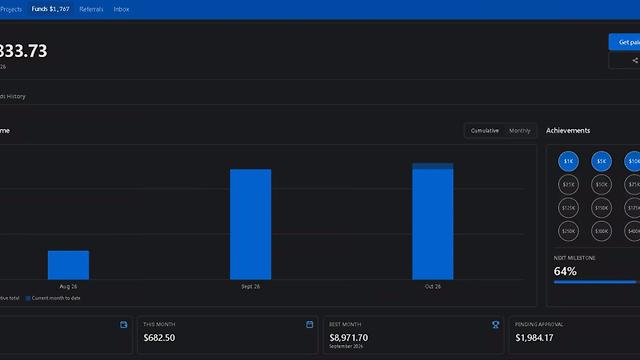Click the Get paid button
This screenshot has width=640, height=360.
[624, 42]
